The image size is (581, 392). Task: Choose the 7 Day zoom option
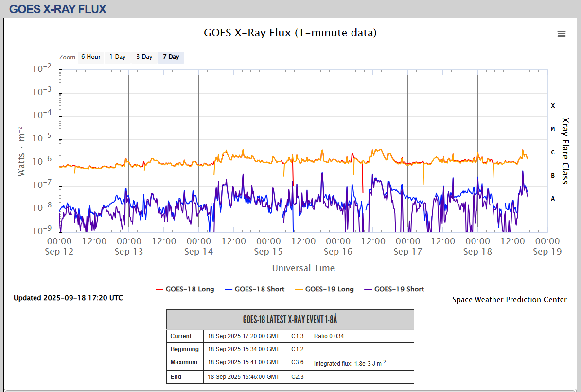[x=171, y=57]
